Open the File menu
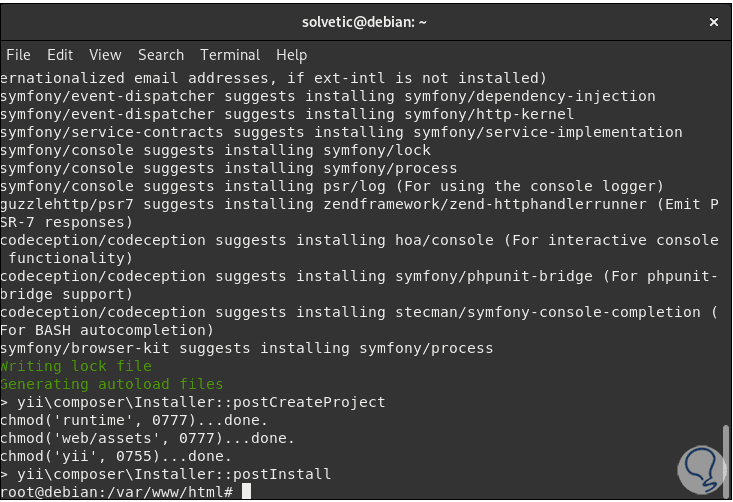The image size is (733, 502). (18, 55)
